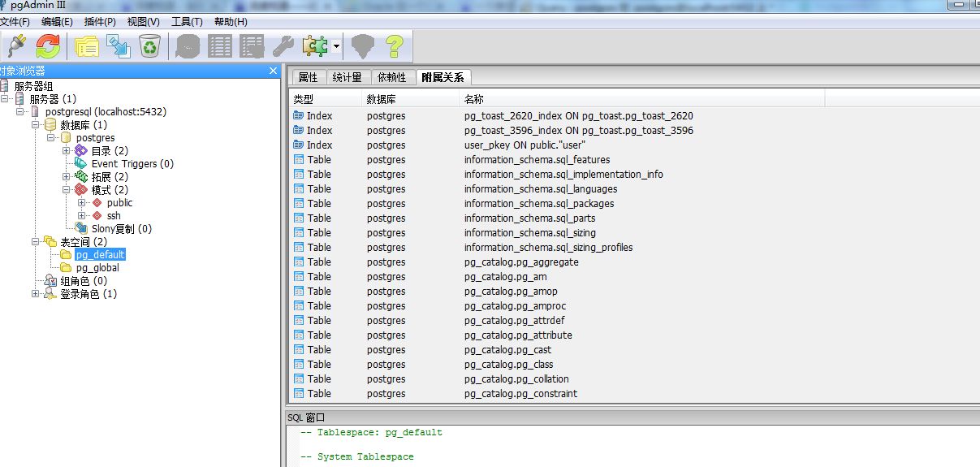Select pg_catalog.pg_constraint row
This screenshot has width=980, height=467.
tap(634, 394)
